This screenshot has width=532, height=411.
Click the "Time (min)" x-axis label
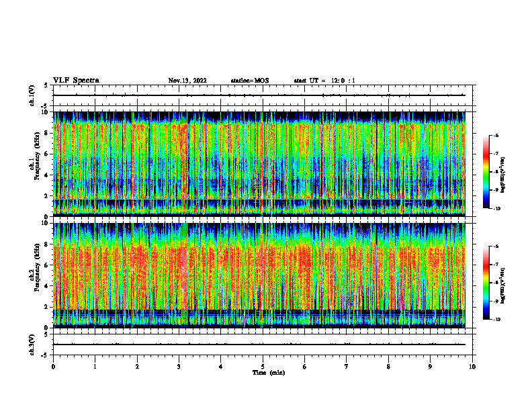click(x=269, y=373)
